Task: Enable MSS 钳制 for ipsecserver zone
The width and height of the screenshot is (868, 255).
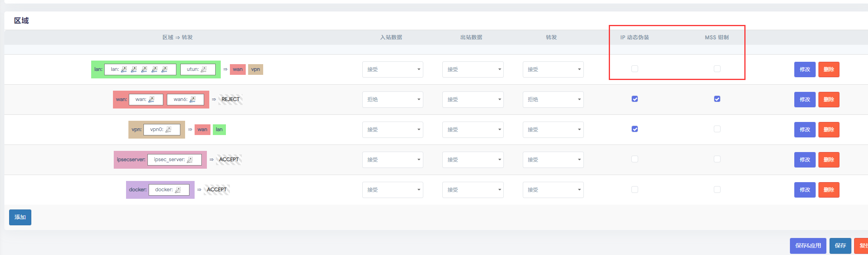Action: (717, 159)
